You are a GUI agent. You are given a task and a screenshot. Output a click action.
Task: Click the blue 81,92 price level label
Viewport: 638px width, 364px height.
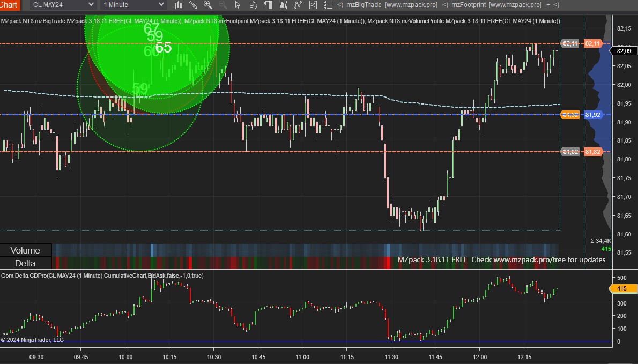tap(592, 115)
